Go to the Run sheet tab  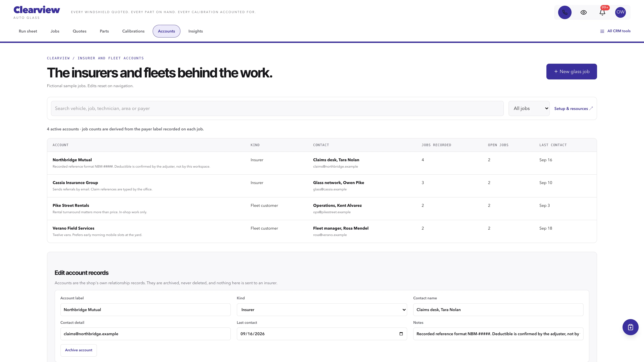click(28, 31)
